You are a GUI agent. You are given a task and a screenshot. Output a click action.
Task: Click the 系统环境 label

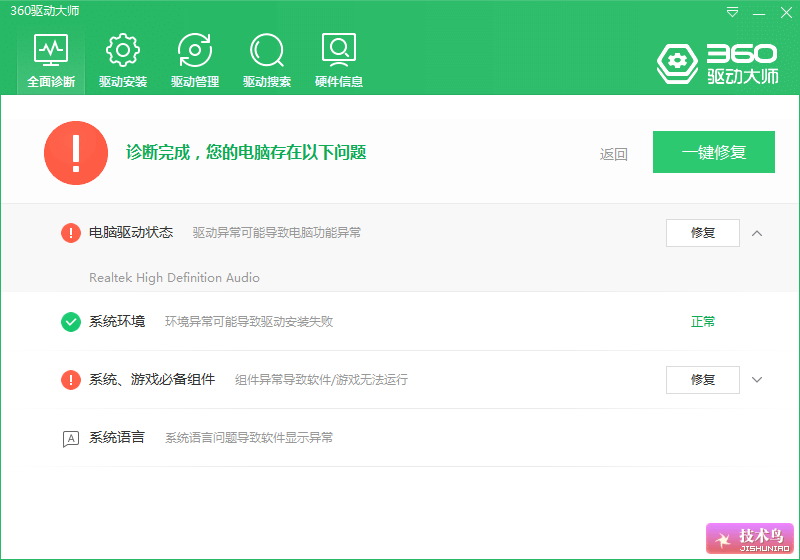click(117, 321)
